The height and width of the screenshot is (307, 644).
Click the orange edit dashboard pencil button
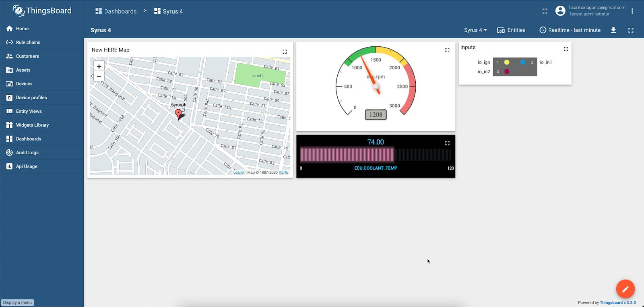pos(625,289)
